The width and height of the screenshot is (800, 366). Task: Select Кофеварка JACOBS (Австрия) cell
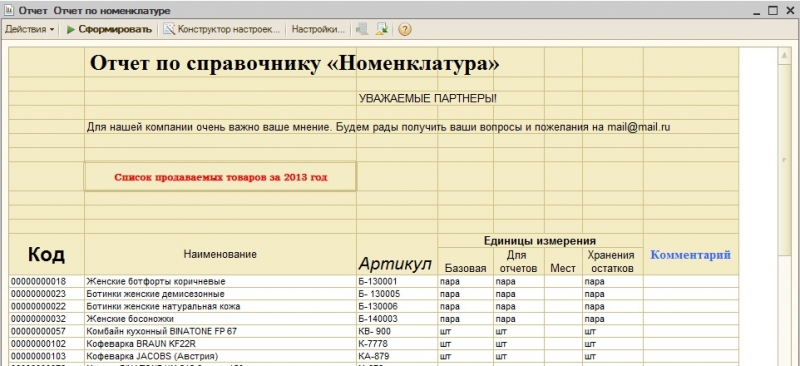click(220, 356)
